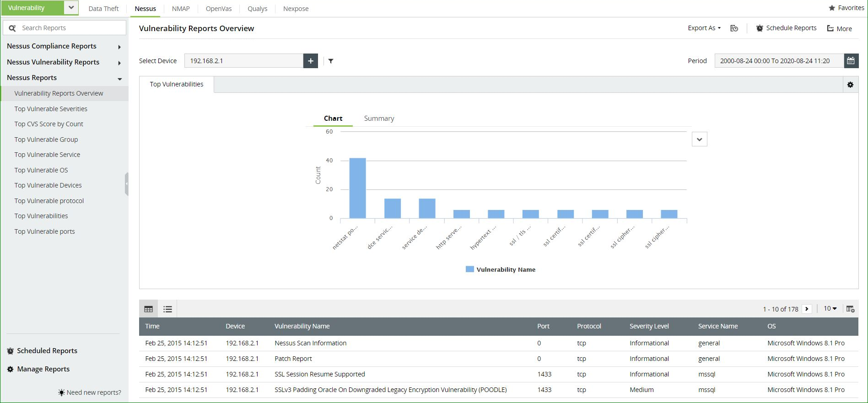Click SSL Session Resume Supported cell
868x403 pixels.
click(x=320, y=375)
